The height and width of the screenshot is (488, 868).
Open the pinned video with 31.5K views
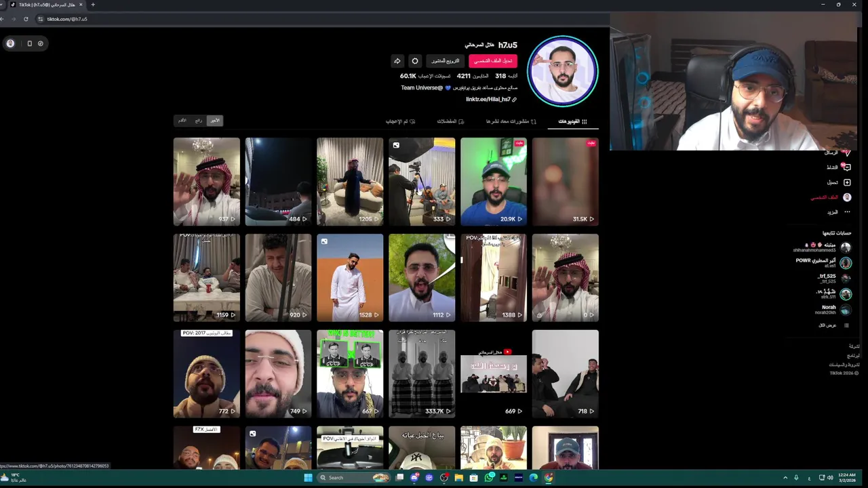(566, 182)
